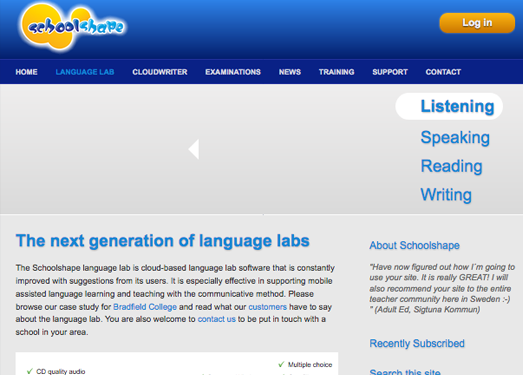Image resolution: width=523 pixels, height=375 pixels.
Task: Click the Log in button
Action: (477, 23)
